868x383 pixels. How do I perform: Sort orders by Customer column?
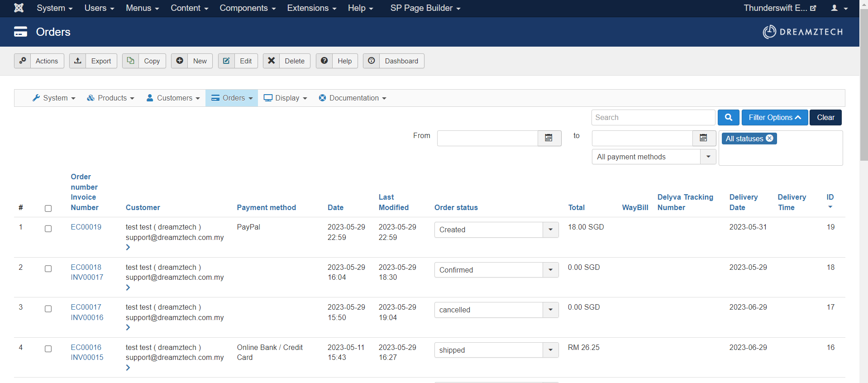click(x=143, y=207)
